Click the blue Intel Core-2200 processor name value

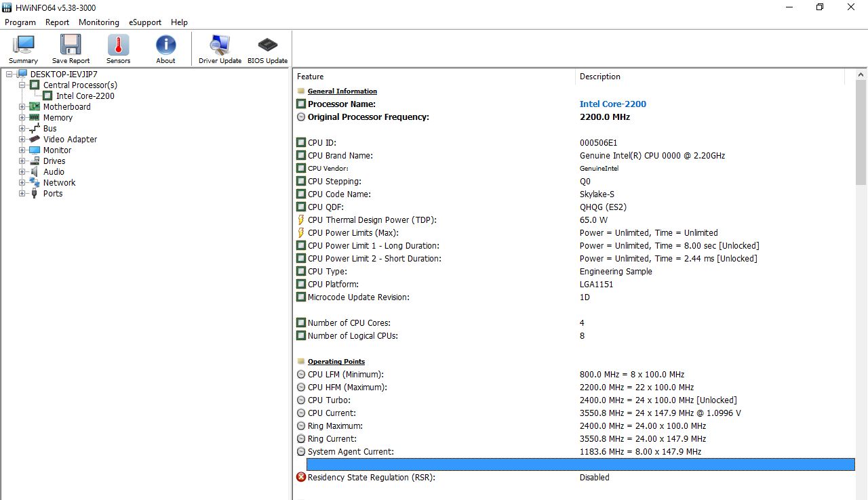[613, 104]
